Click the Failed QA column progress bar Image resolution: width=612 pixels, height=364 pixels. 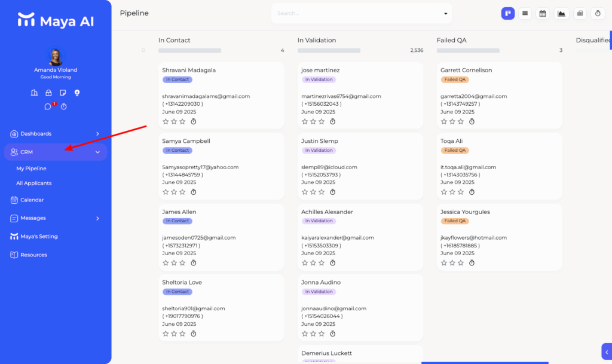click(x=468, y=50)
